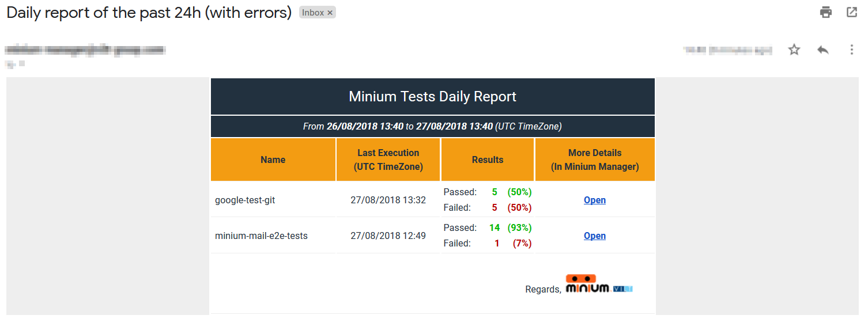
Task: Click the date range 26/08/2018 to 27/08/2018 line
Action: [433, 126]
